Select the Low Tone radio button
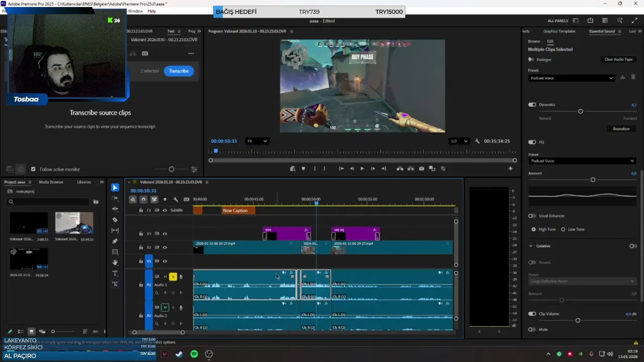644x362 pixels. [x=563, y=229]
